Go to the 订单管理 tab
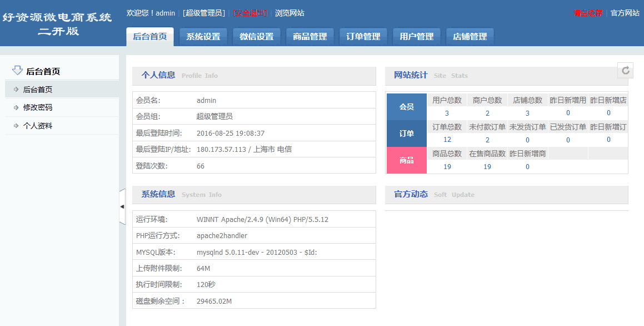This screenshot has height=326, width=644. (x=363, y=37)
